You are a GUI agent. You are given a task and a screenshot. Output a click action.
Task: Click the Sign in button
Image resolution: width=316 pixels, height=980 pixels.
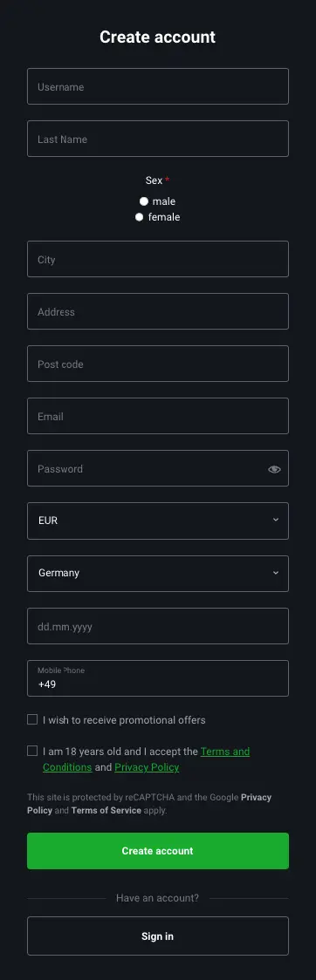[x=158, y=936]
